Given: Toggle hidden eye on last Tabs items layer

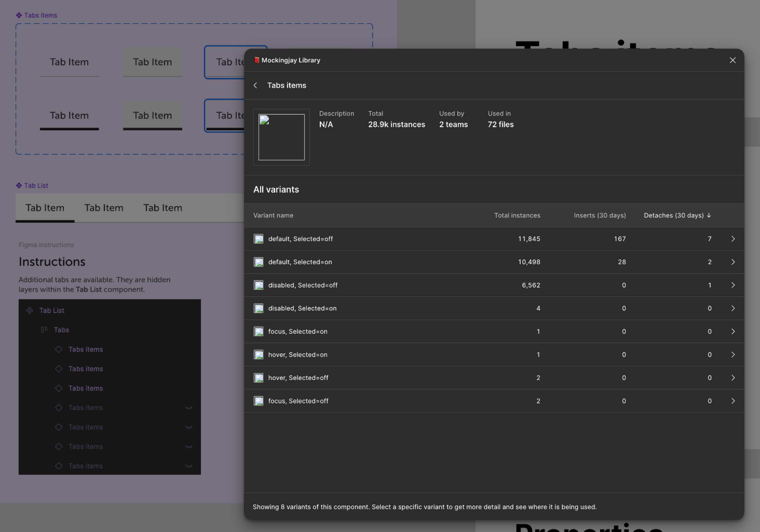Looking at the screenshot, I should [189, 466].
